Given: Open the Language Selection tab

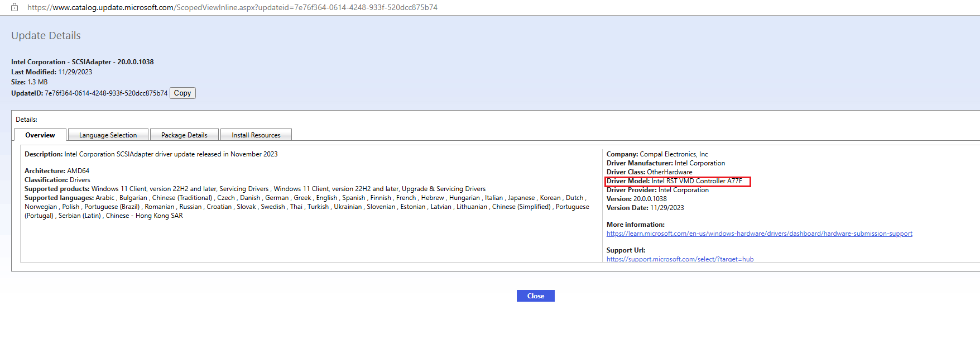Looking at the screenshot, I should coord(108,135).
